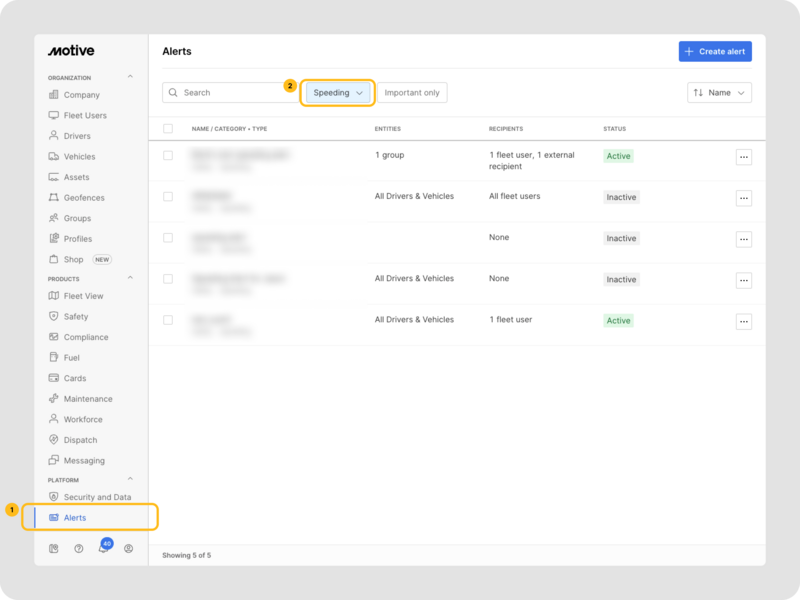Click the Geofences icon in sidebar
This screenshot has width=800, height=600.
54,198
